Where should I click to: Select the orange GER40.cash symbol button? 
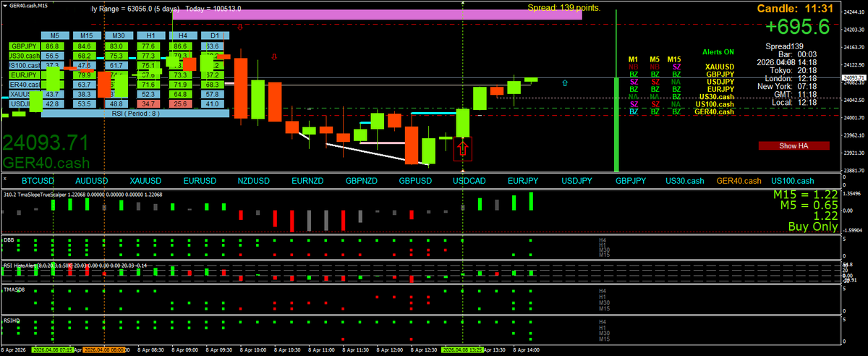739,181
